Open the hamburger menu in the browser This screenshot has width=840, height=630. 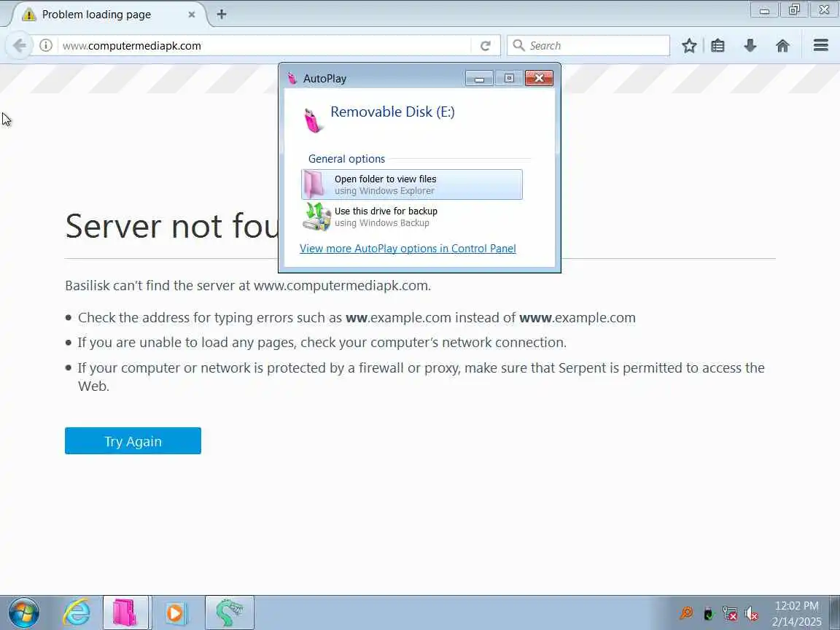(x=821, y=45)
